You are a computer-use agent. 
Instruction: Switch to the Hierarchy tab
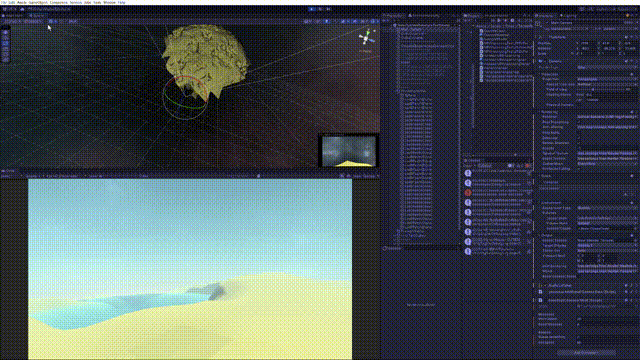point(392,16)
